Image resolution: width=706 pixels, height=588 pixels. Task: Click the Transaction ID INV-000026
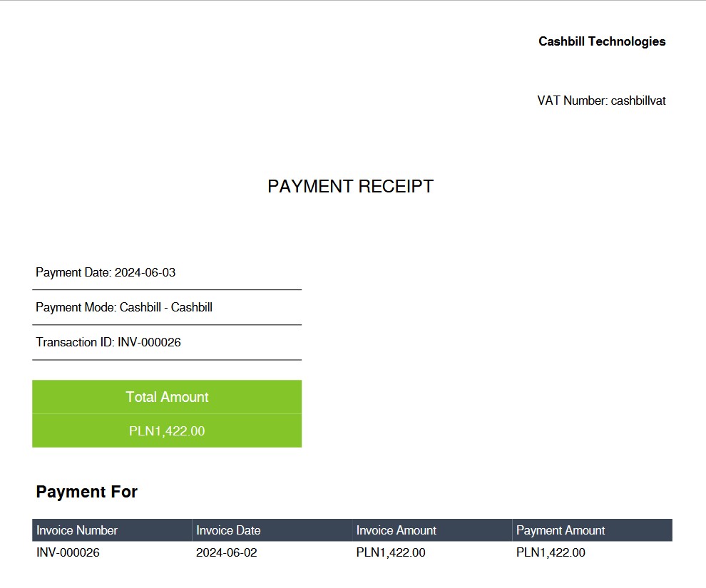(108, 342)
